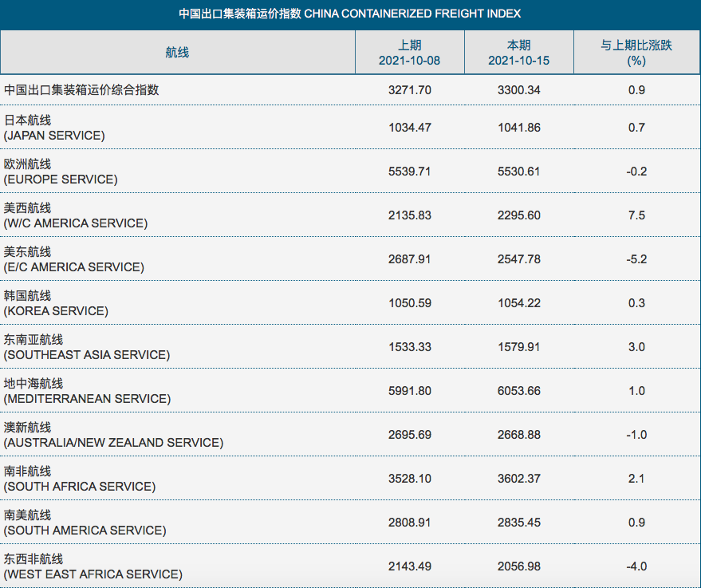Select the 'AUSTRALIA/NEW ZEALAND SERVICE' route label
Image resolution: width=701 pixels, height=588 pixels.
(113, 442)
